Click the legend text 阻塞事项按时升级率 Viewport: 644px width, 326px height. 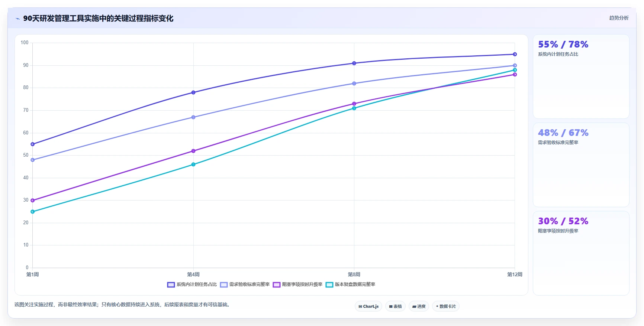click(x=302, y=284)
